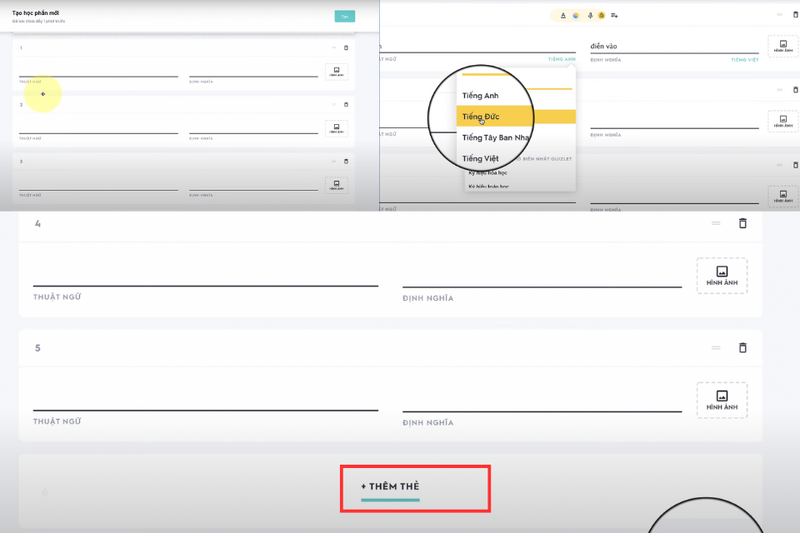Delete card 1 with its trash icon
Image resolution: width=800 pixels, height=533 pixels.
tap(346, 48)
